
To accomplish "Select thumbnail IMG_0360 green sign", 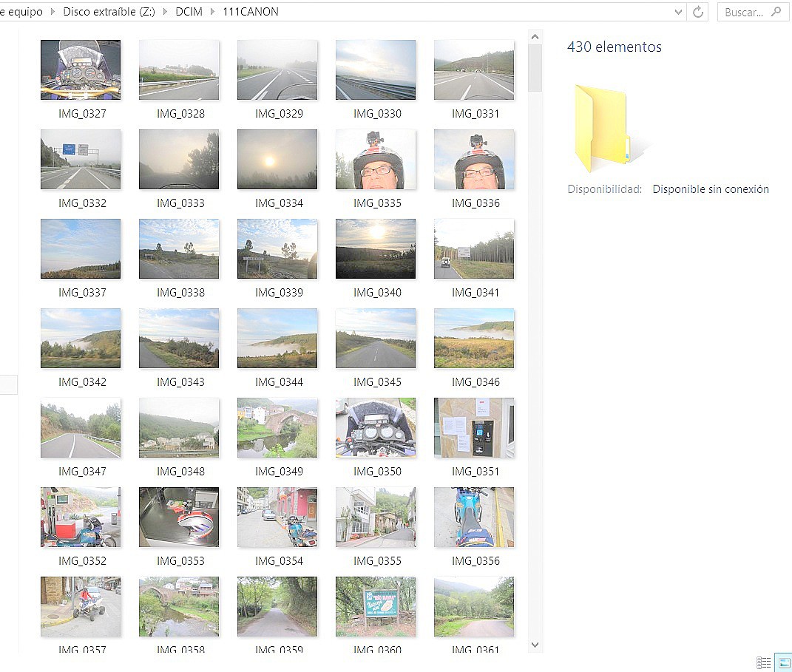I will coord(376,606).
